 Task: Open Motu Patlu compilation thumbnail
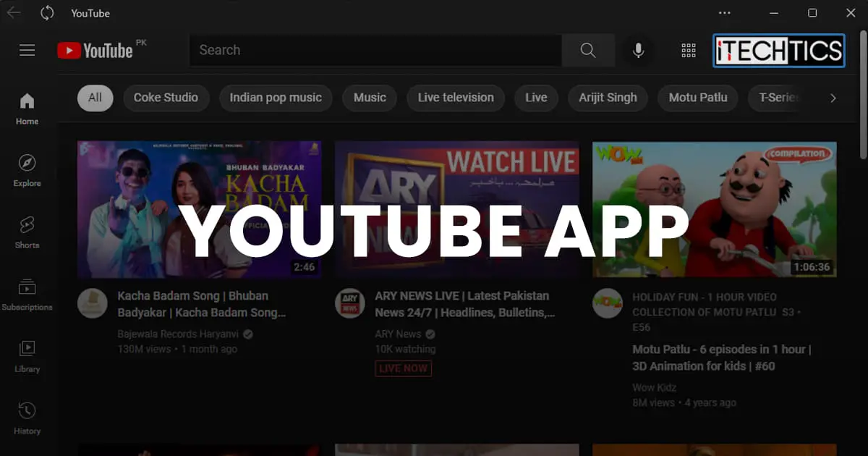(715, 209)
